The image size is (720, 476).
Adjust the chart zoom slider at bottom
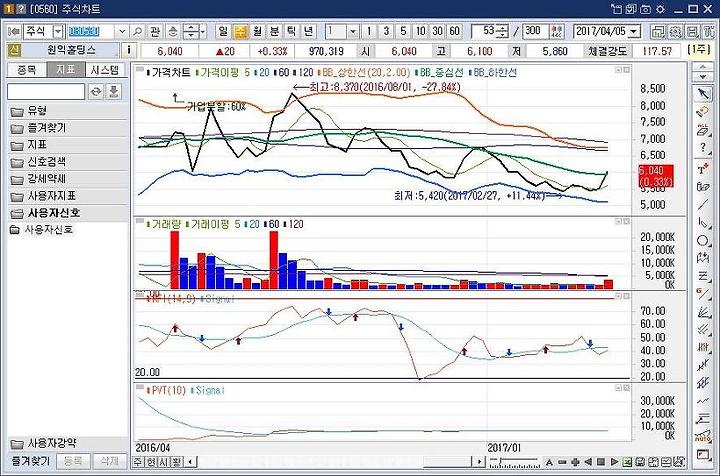[x=514, y=462]
